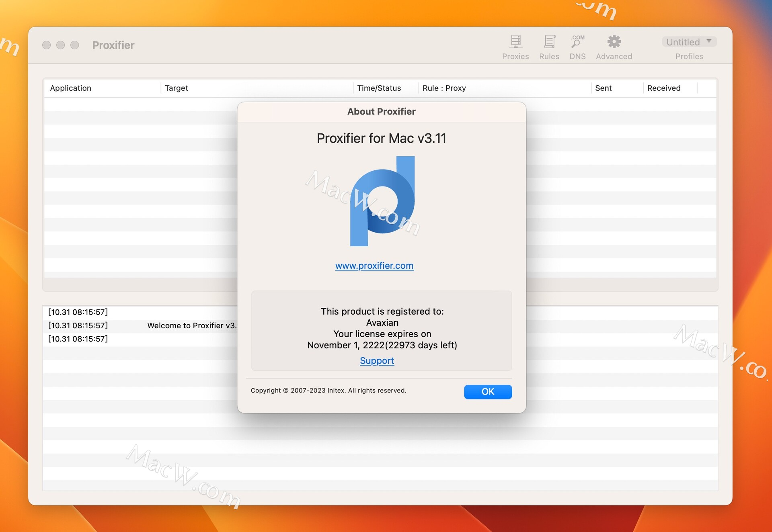Click OK to close About dialog
Image resolution: width=772 pixels, height=532 pixels.
tap(487, 391)
